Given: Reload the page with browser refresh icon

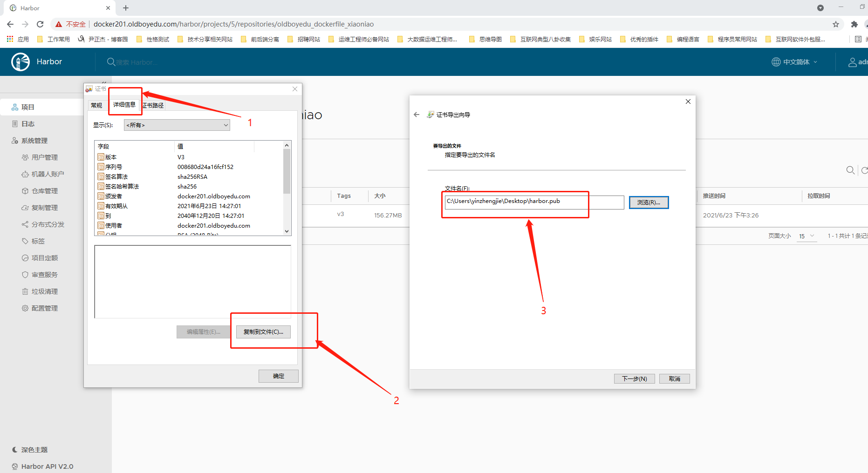Looking at the screenshot, I should point(40,24).
